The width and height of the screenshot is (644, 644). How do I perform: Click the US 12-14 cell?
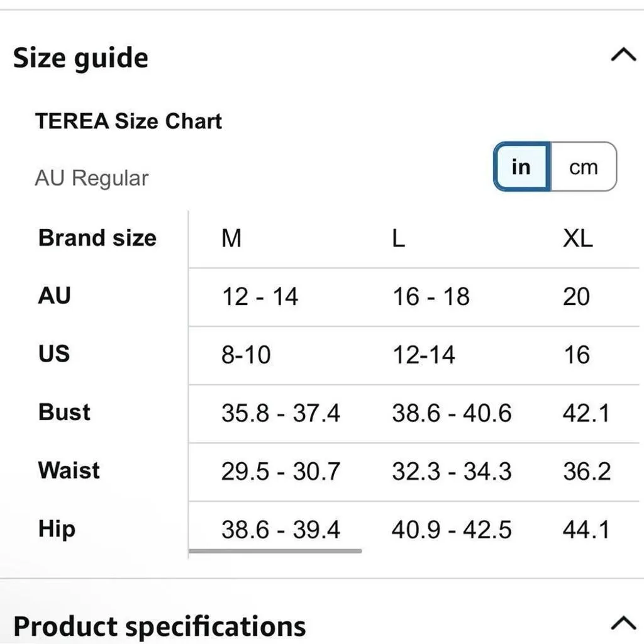click(423, 355)
